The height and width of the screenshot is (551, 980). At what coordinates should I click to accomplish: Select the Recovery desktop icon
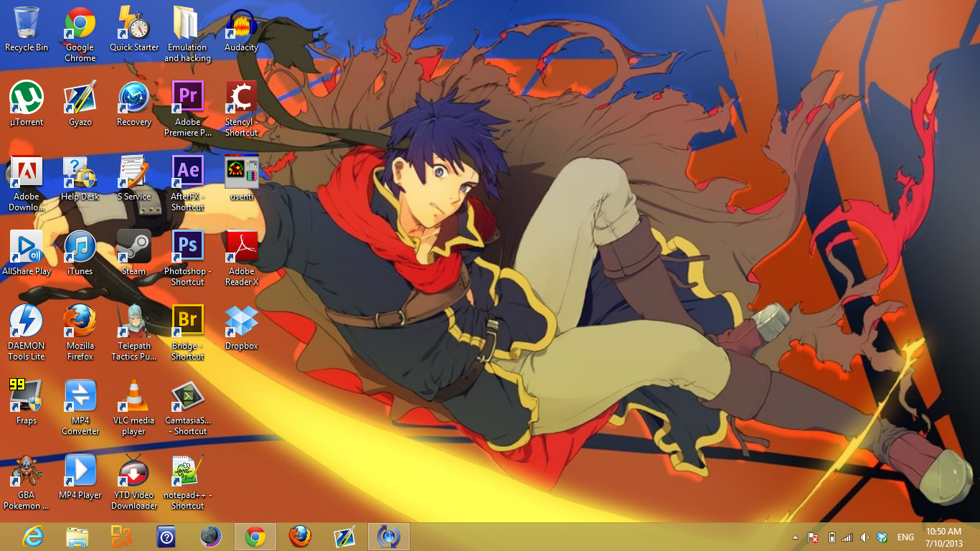[134, 104]
